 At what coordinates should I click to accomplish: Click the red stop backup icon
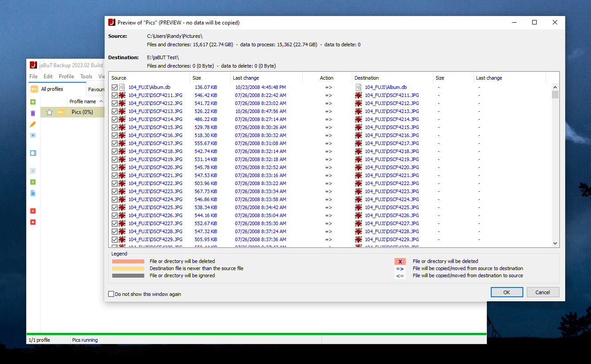click(x=33, y=222)
